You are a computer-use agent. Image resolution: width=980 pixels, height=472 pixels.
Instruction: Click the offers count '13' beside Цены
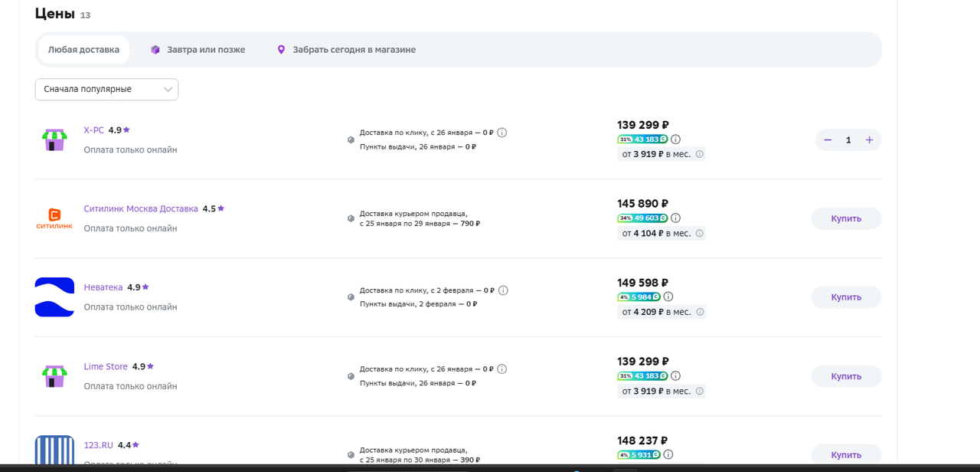[85, 15]
